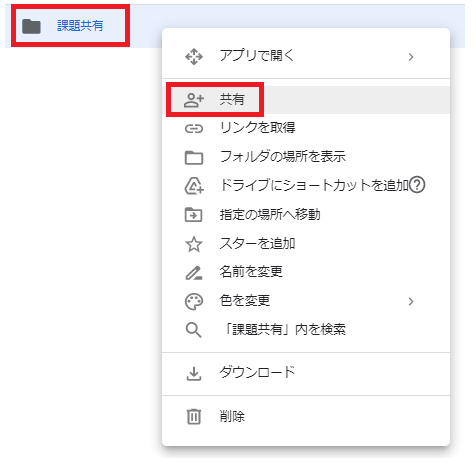
Task: Click the star icon for スターを追加
Action: pyautogui.click(x=194, y=244)
